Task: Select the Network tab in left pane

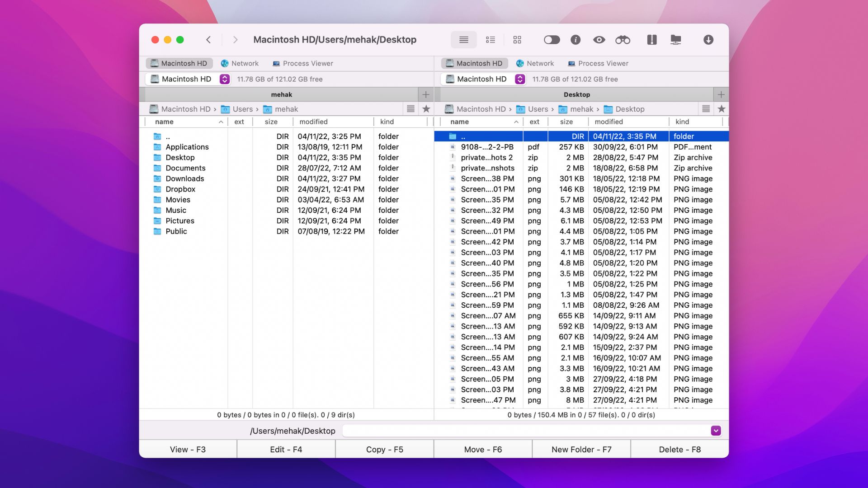Action: click(x=245, y=62)
